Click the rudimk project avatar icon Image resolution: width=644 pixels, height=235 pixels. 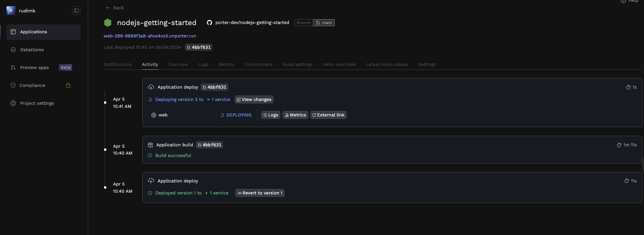pyautogui.click(x=11, y=11)
